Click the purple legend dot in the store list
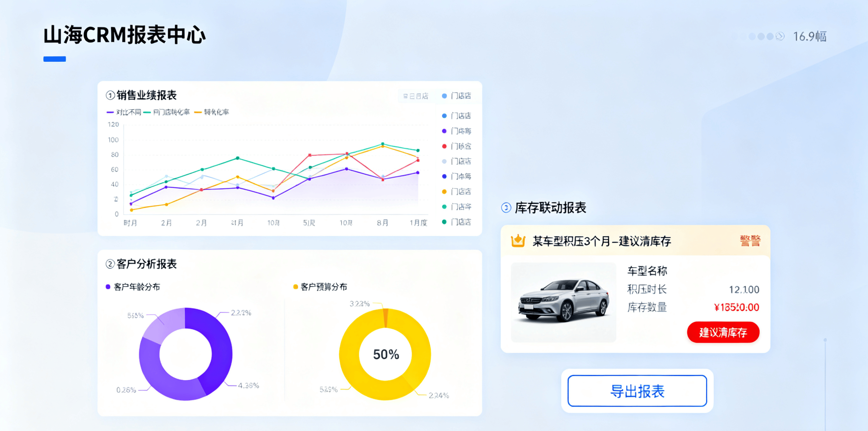 click(444, 131)
